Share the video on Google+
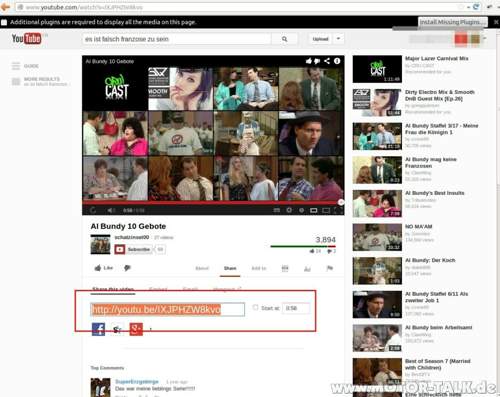500x397 pixels. 136,329
